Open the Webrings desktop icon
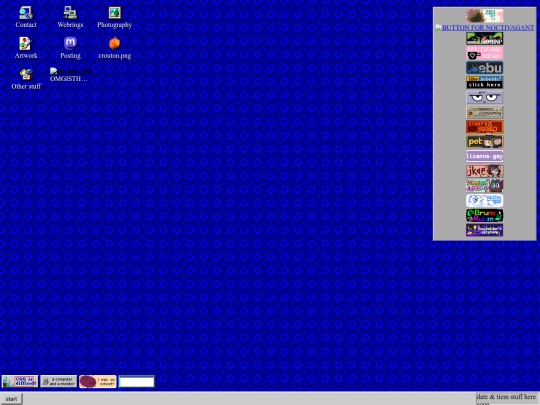This screenshot has width=540, height=405. (x=70, y=17)
